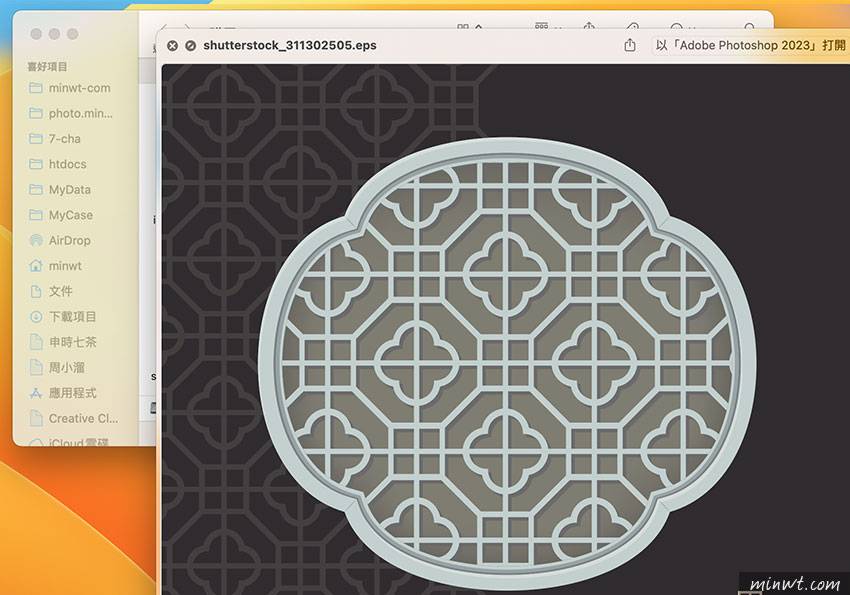
Task: Open 下載項目 downloads folder
Action: 72,317
